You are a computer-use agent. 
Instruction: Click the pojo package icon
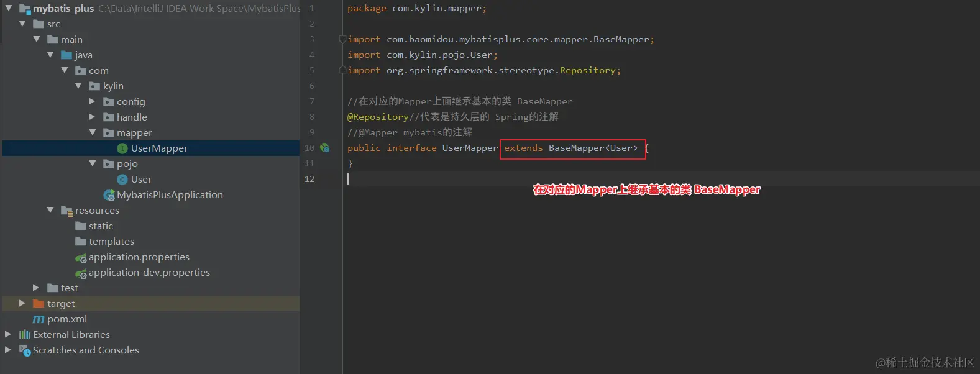tap(109, 163)
